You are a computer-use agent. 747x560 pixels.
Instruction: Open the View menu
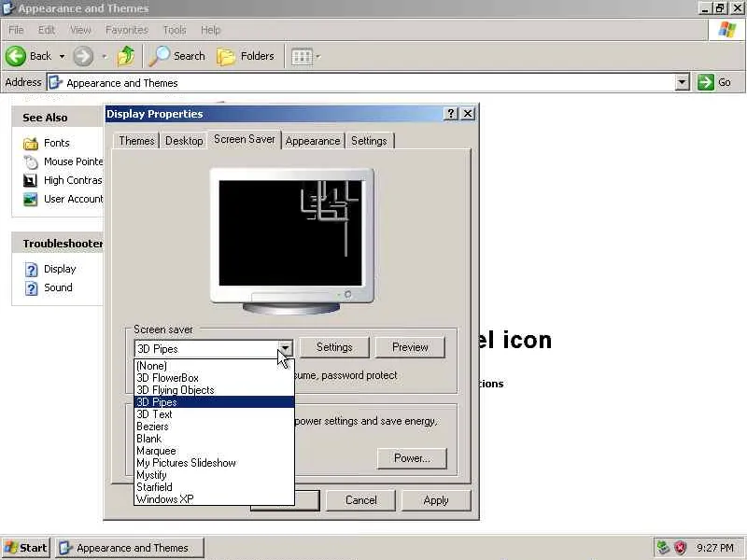[80, 30]
